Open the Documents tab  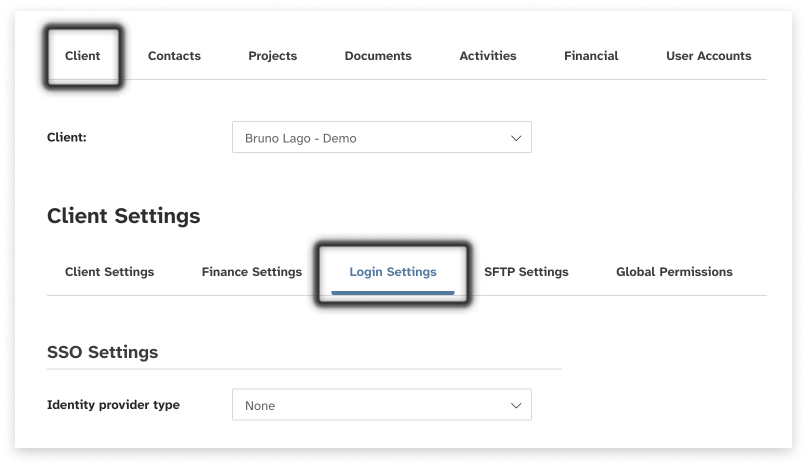coord(378,56)
